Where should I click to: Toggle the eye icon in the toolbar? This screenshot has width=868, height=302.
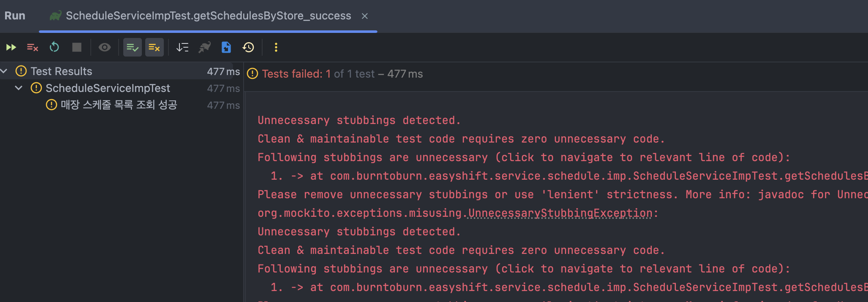pyautogui.click(x=105, y=47)
